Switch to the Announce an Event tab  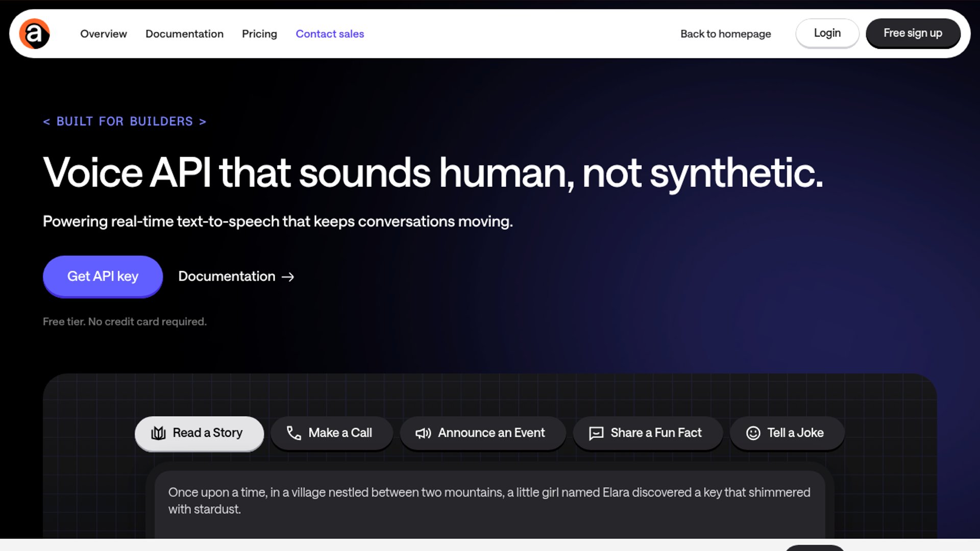click(x=483, y=433)
